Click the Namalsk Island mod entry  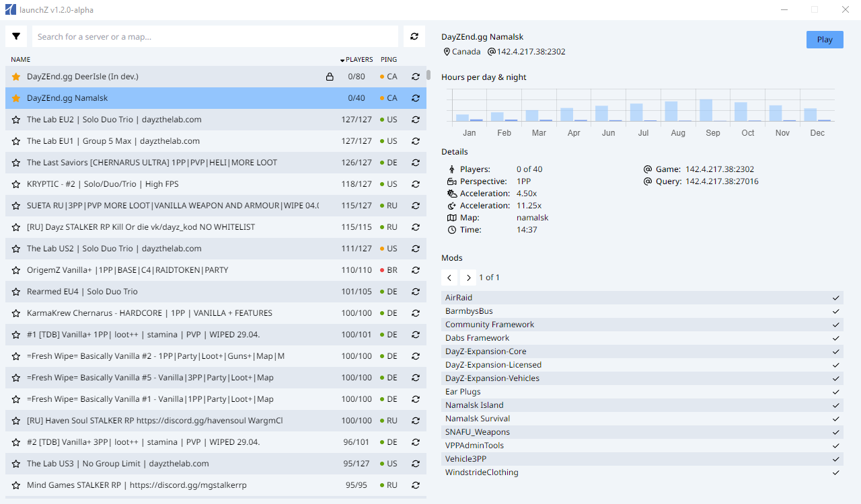click(x=642, y=405)
